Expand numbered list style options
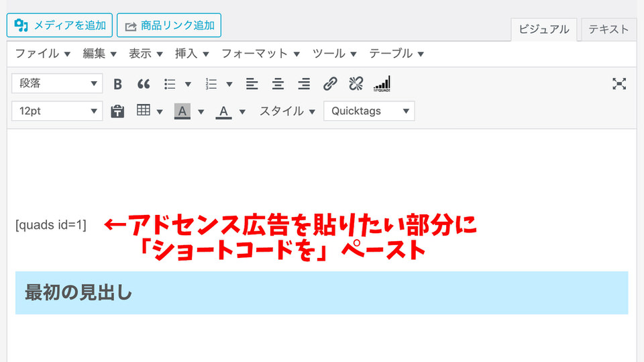 click(229, 85)
